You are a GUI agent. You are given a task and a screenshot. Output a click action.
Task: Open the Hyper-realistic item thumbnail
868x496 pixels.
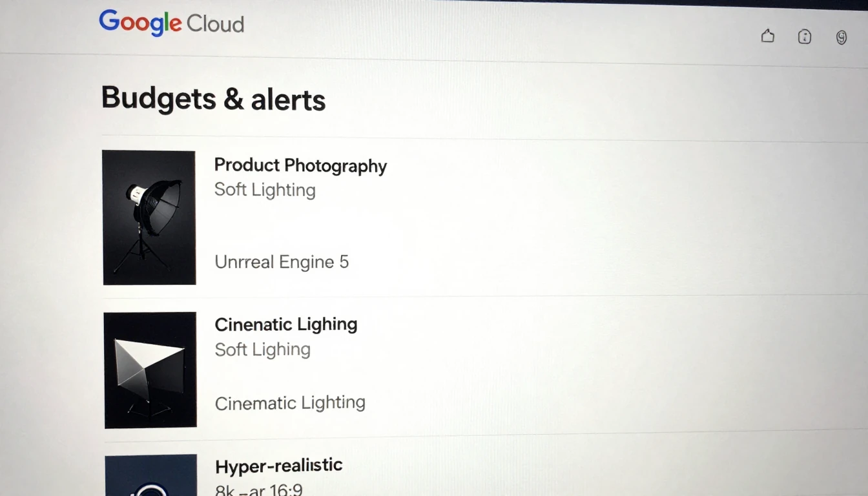click(x=151, y=475)
